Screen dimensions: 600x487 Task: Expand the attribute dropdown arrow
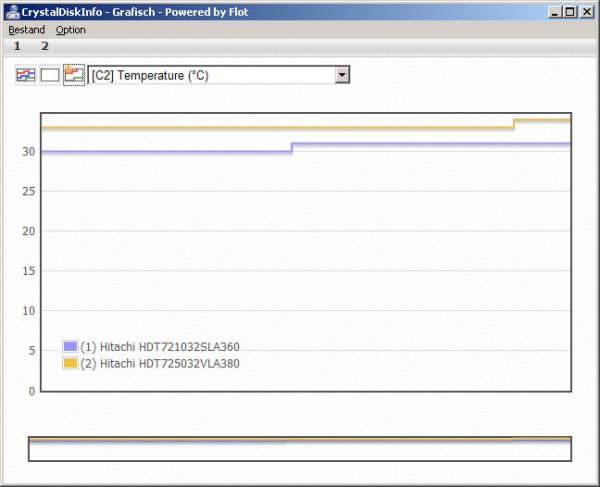click(x=342, y=75)
